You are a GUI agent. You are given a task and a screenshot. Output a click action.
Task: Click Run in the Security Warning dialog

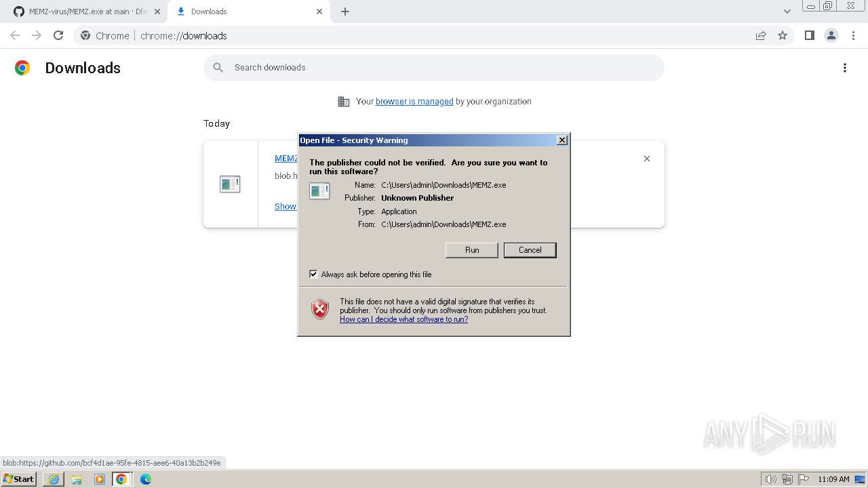pyautogui.click(x=472, y=250)
